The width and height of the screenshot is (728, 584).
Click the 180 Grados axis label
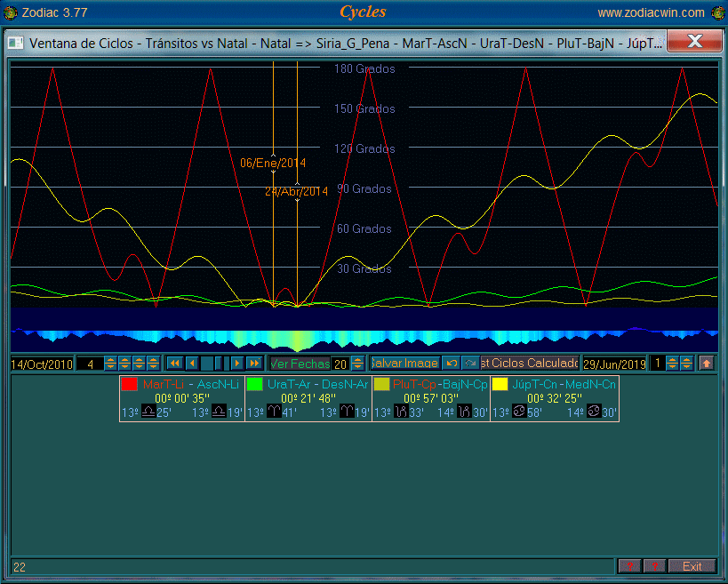pyautogui.click(x=364, y=68)
